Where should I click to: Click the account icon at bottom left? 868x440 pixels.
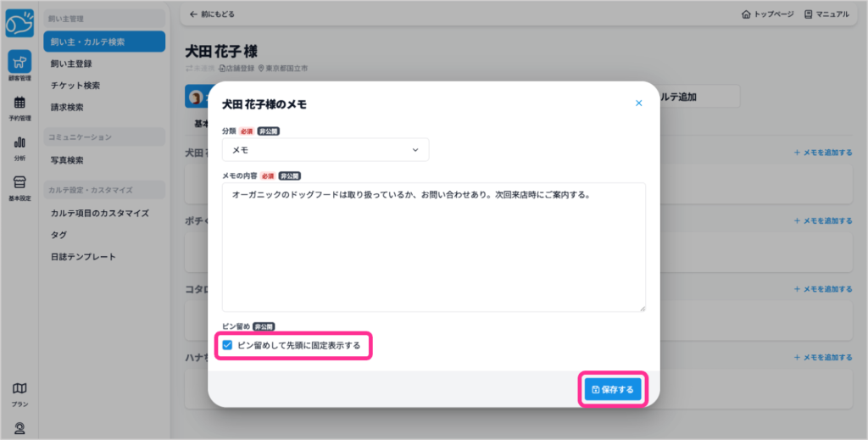click(x=19, y=429)
